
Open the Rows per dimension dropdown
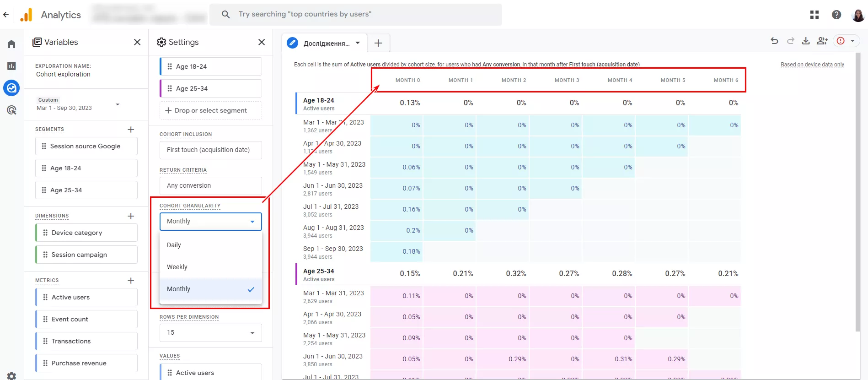211,332
